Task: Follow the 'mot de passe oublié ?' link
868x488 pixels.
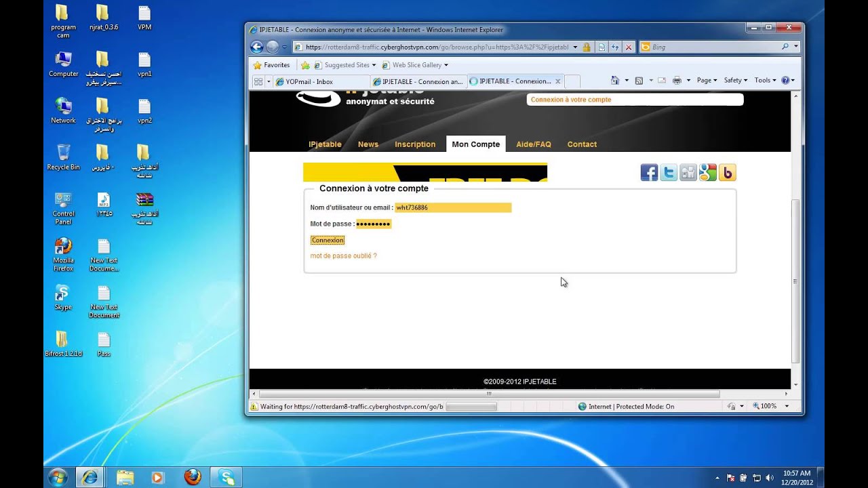Action: coord(343,256)
